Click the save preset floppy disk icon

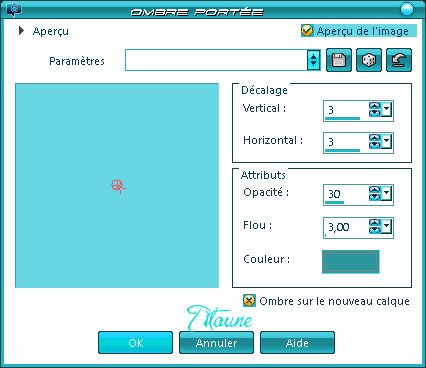[x=339, y=60]
